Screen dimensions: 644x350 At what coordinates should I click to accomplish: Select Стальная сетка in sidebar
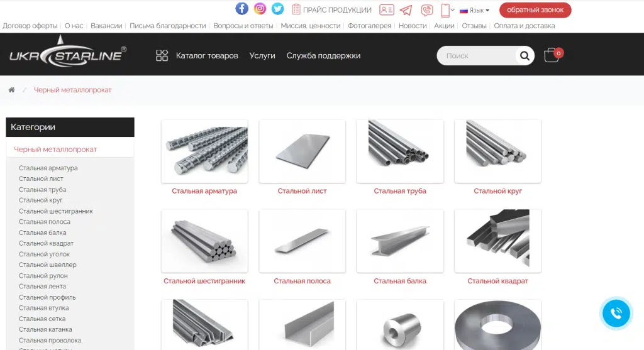42,319
